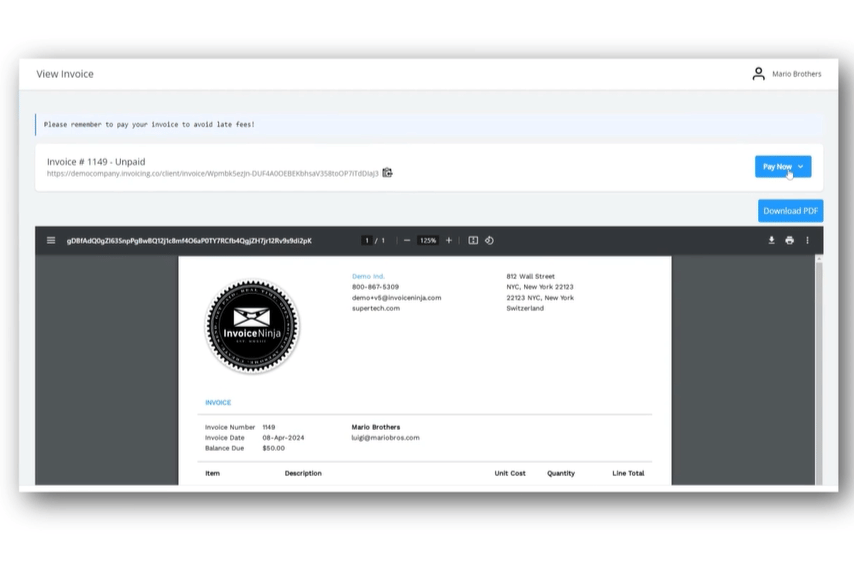Zoom in the PDF with the plus icon
The height and width of the screenshot is (570, 854).
click(x=449, y=240)
